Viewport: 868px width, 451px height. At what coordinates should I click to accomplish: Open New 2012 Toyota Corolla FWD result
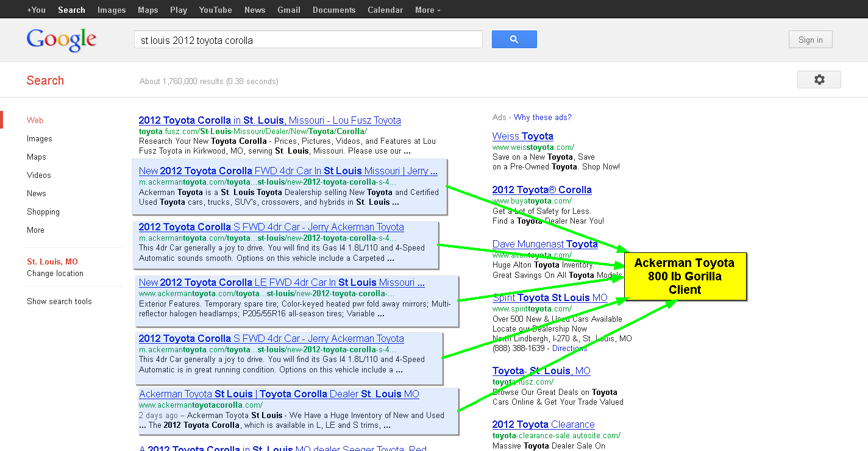(288, 171)
